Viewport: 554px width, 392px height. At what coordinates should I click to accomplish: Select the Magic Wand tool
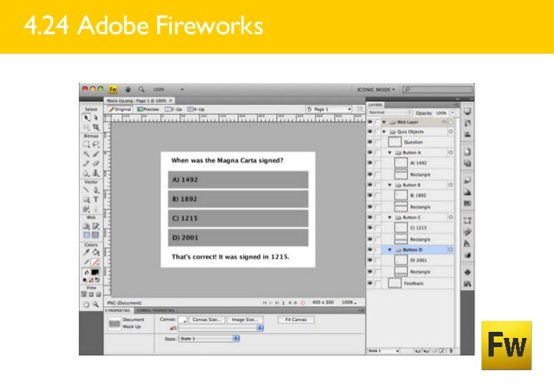87,154
